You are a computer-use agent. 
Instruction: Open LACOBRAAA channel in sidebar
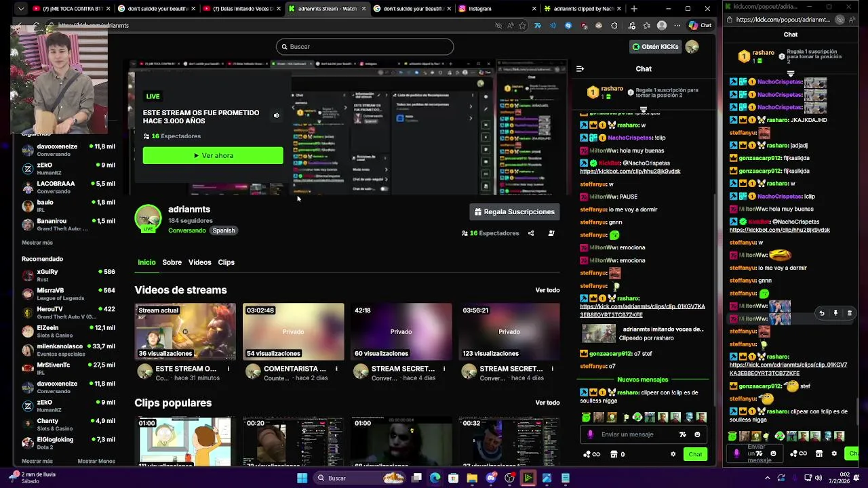tap(68, 187)
